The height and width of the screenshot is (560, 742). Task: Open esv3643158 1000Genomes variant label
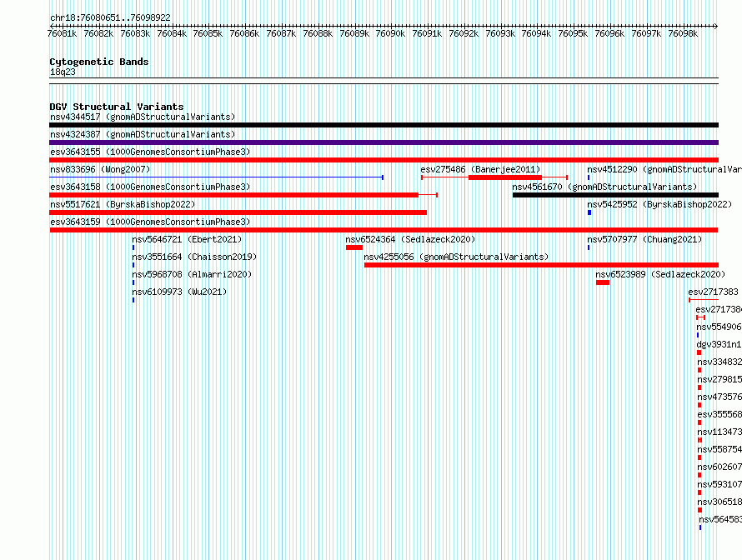[150, 187]
